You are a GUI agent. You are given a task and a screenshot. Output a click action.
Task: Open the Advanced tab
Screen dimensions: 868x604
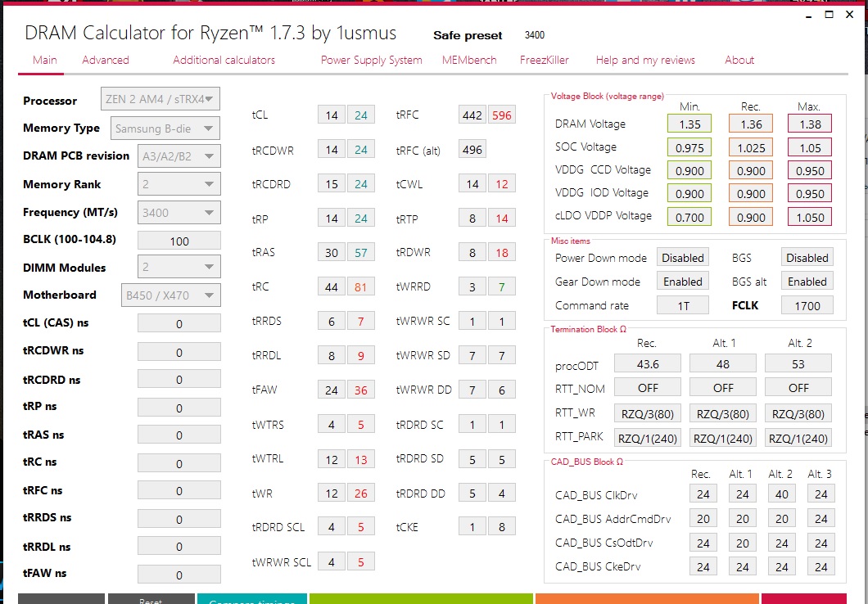[x=105, y=61]
